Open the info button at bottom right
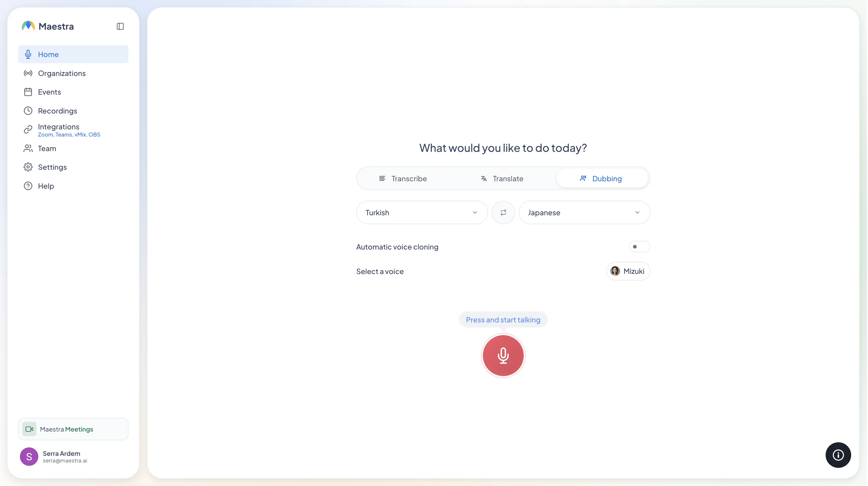The width and height of the screenshot is (868, 486). (838, 455)
